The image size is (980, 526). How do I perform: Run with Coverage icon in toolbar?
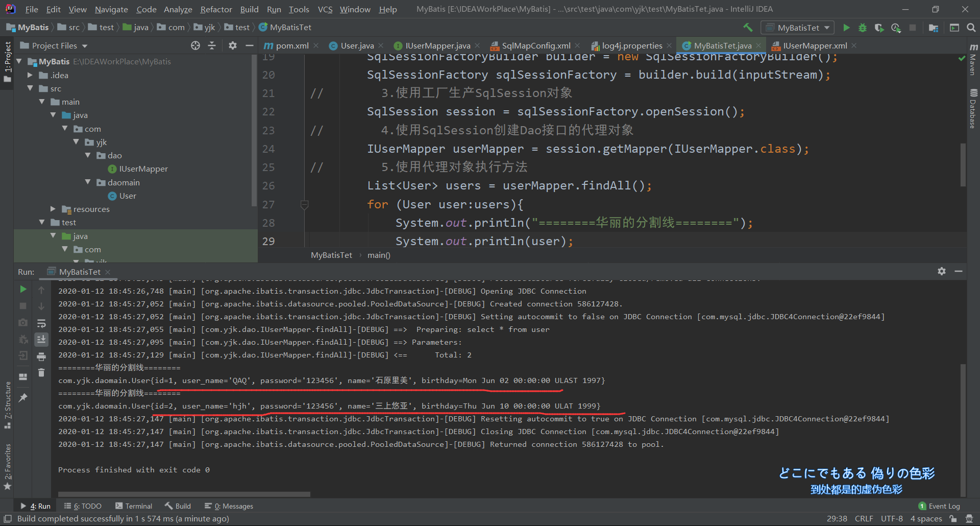click(879, 28)
